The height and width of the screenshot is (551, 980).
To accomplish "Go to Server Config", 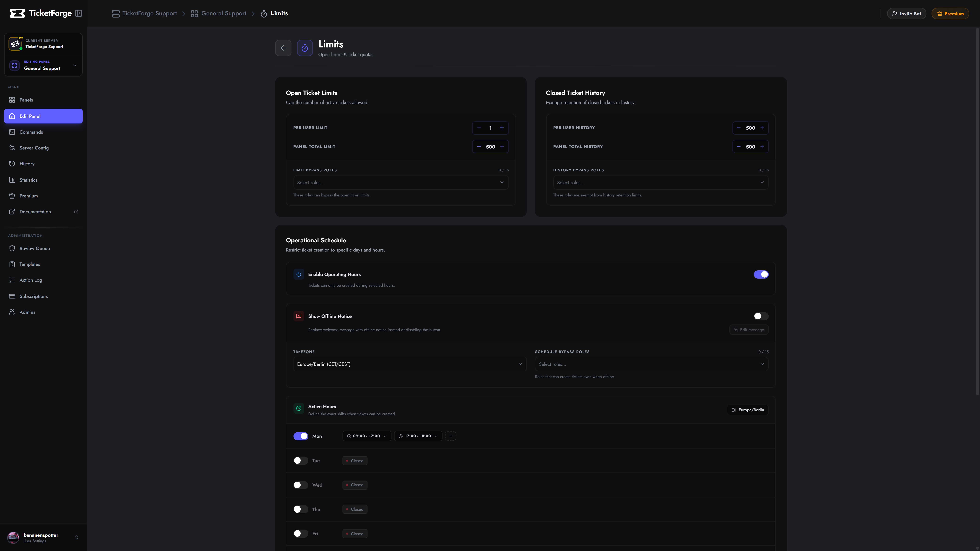I will point(43,148).
